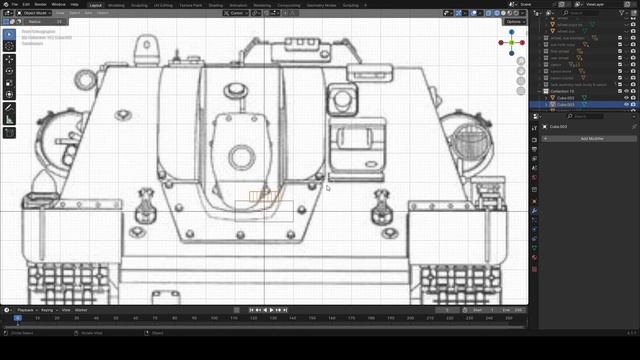Open the Window menu
This screenshot has height=360, width=640.
click(x=58, y=4)
